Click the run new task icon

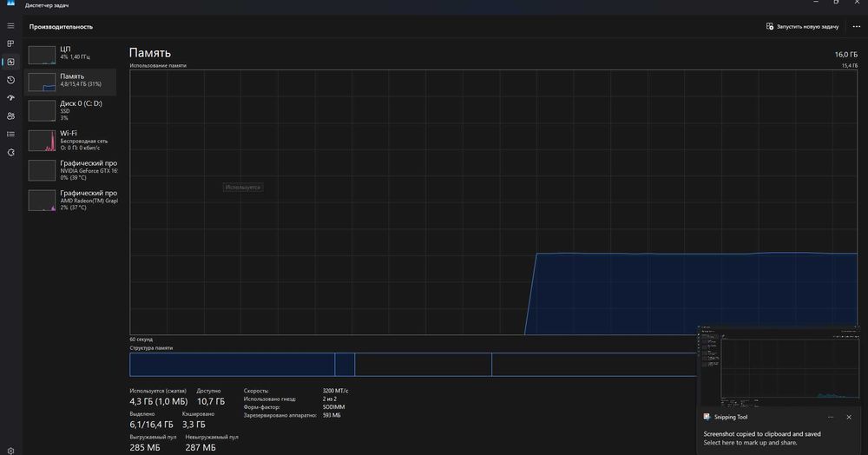pyautogui.click(x=769, y=26)
